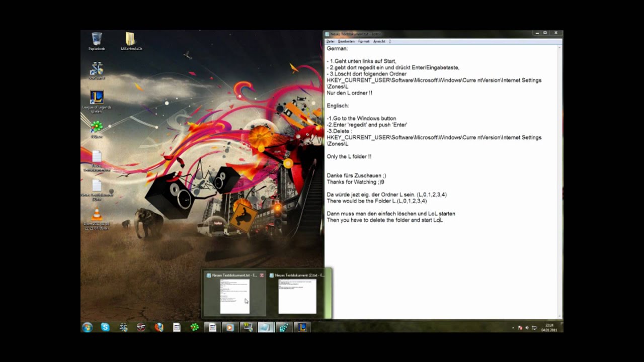Open the '?' help menu in Editor
Screen dimensions: 644x362
click(390, 41)
